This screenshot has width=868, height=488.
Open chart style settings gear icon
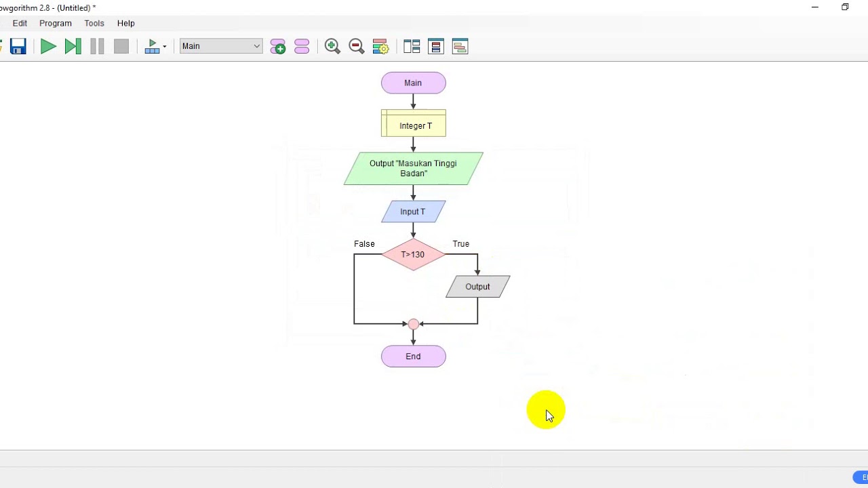tap(380, 46)
